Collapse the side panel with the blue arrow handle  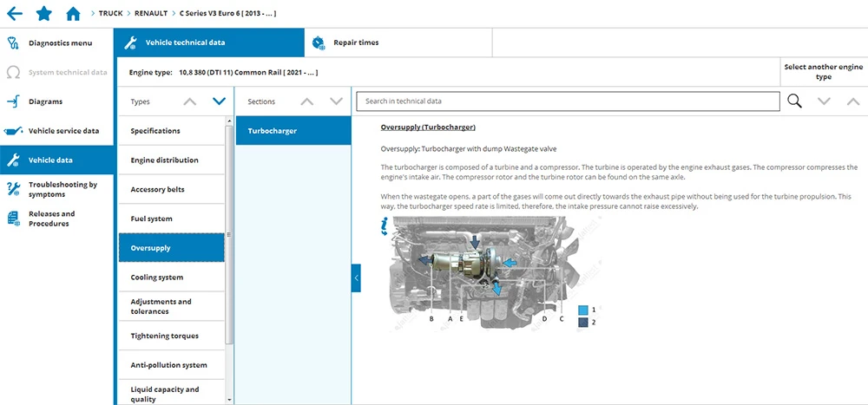point(356,278)
